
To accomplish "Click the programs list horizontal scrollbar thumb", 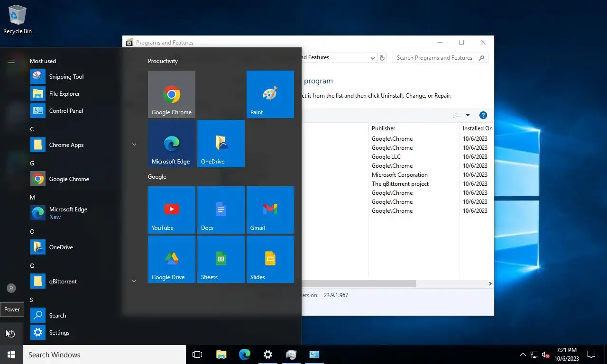I will point(359,284).
